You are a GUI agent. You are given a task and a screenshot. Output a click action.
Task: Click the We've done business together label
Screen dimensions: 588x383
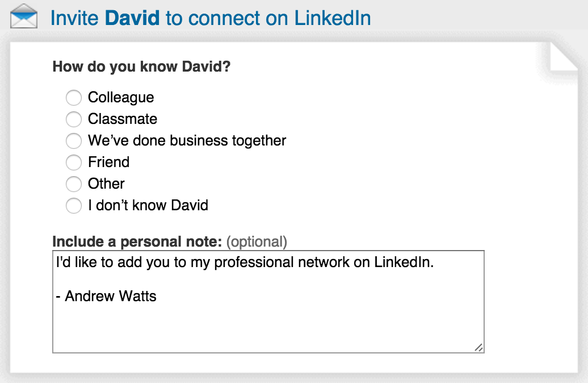click(187, 141)
